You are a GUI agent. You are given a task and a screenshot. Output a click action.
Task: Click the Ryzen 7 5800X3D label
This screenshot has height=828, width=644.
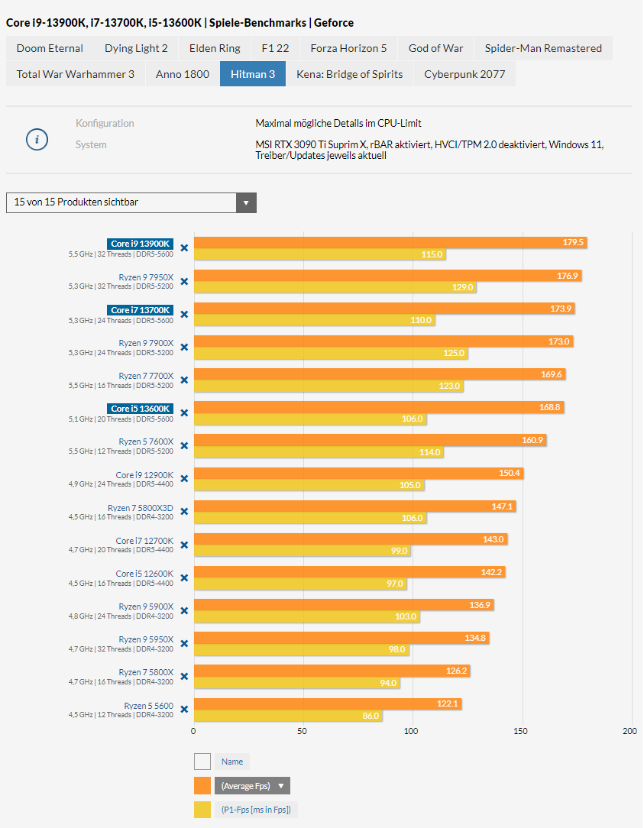click(x=141, y=508)
